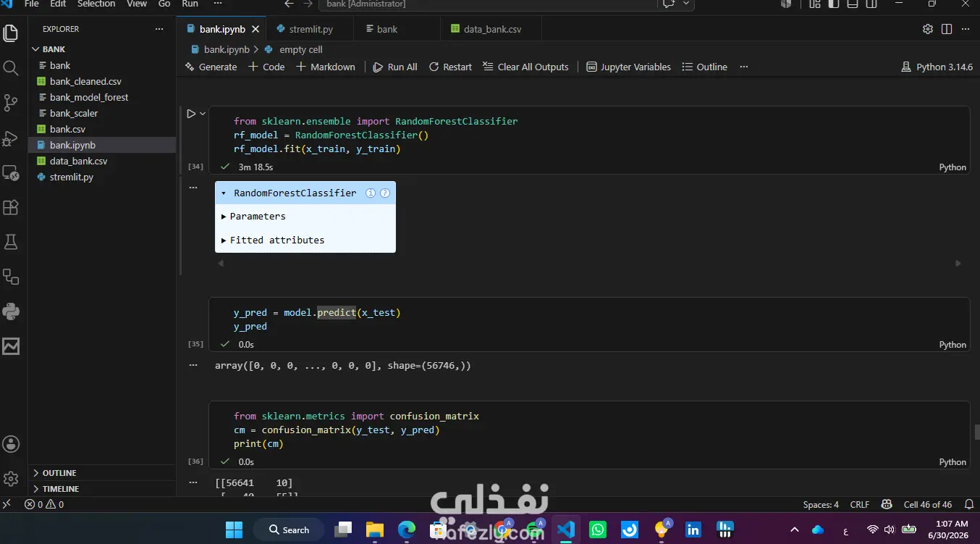Image resolution: width=980 pixels, height=544 pixels.
Task: Open documentation question icon on RandomForestClassifier widget
Action: pos(385,193)
